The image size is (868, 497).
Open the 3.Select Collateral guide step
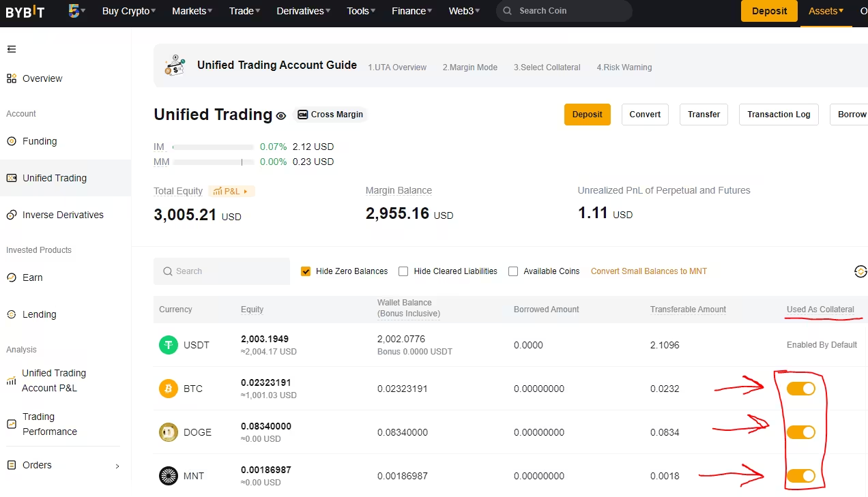[x=547, y=67]
